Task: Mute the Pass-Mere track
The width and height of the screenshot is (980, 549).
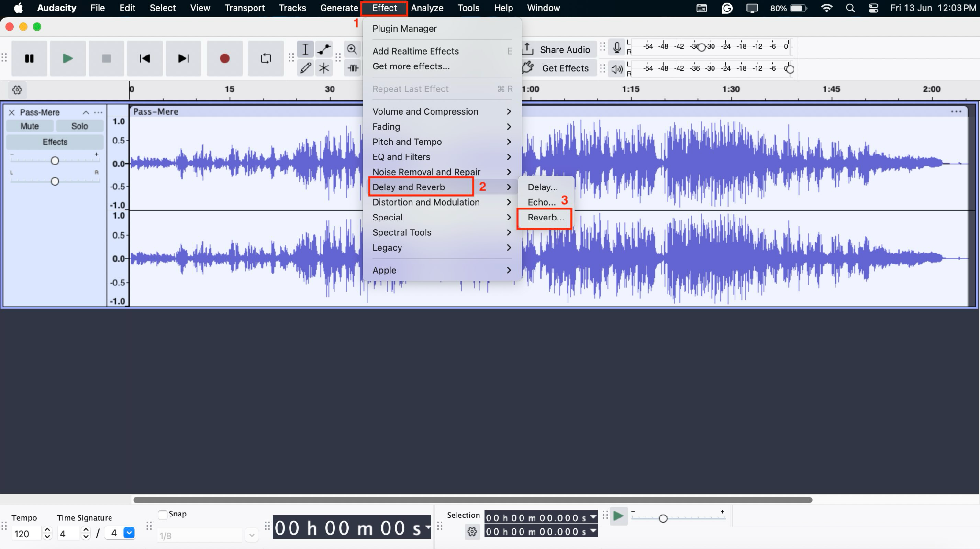Action: pyautogui.click(x=30, y=126)
